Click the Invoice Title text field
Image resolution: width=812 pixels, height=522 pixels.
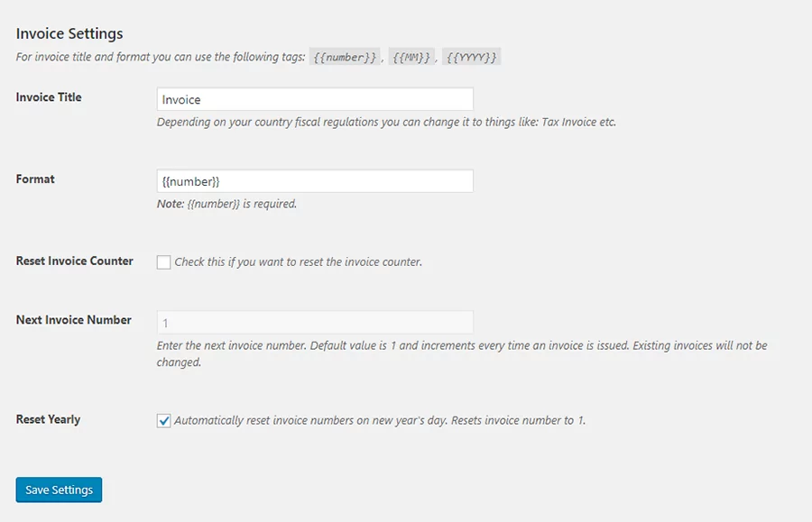point(315,99)
